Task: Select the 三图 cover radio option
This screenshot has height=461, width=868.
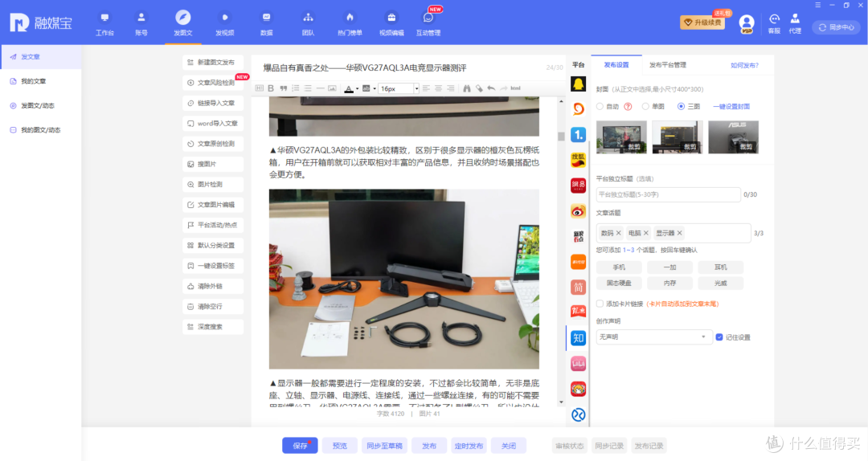Action: pyautogui.click(x=681, y=106)
